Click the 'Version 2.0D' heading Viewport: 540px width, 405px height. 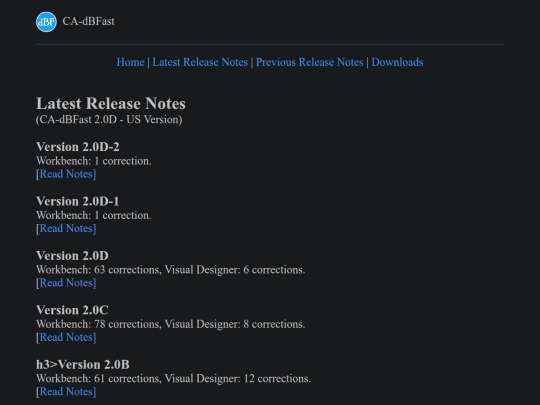tap(72, 256)
